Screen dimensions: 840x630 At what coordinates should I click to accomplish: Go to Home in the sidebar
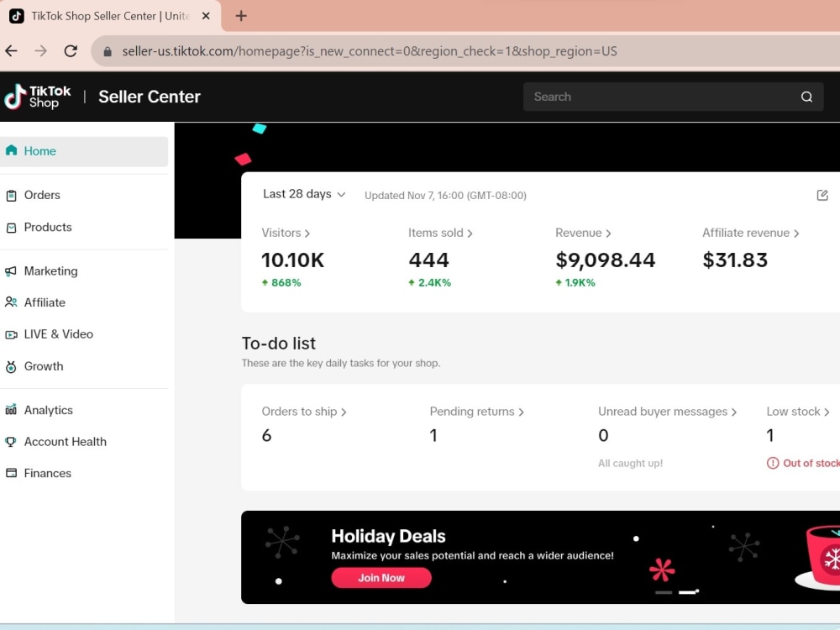84,151
